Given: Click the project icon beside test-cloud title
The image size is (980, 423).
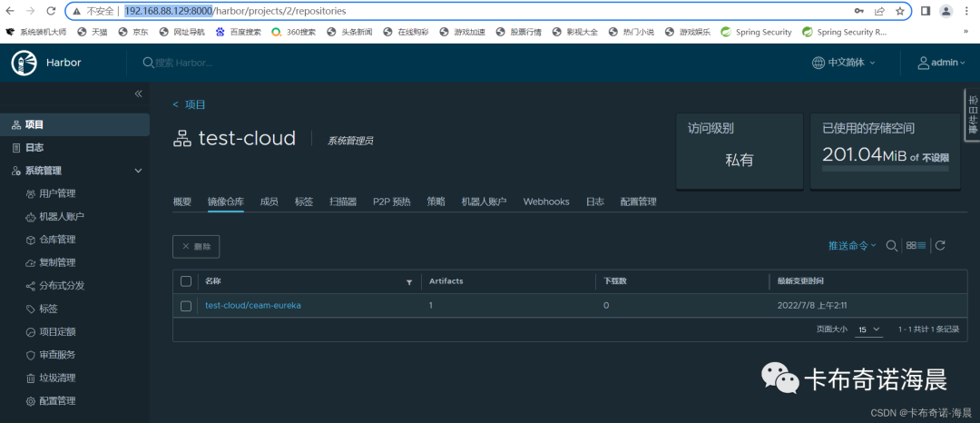Looking at the screenshot, I should pos(181,139).
